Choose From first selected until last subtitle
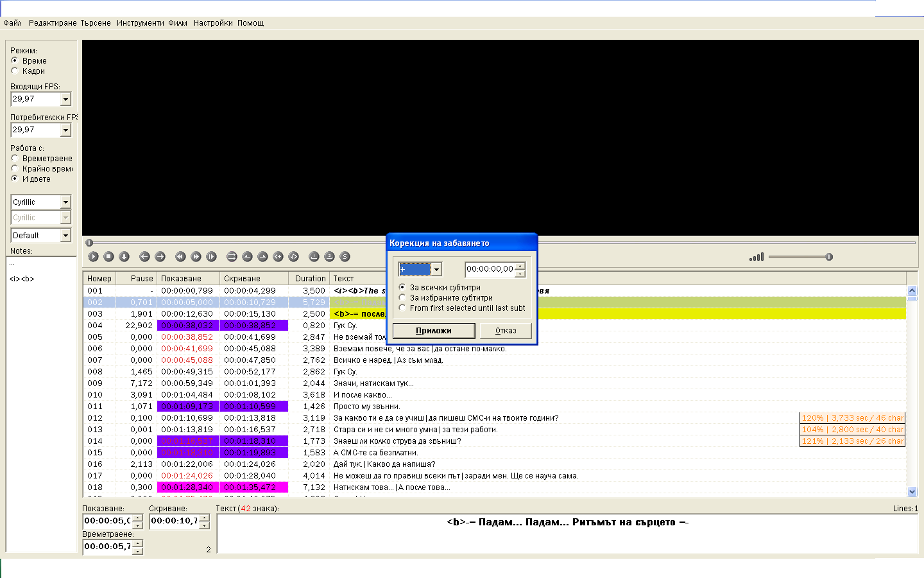The image size is (924, 578). [402, 308]
